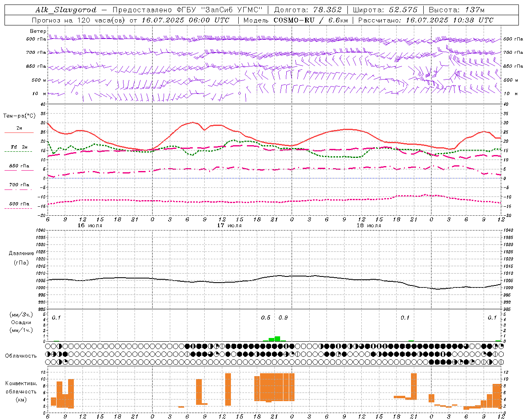
Task: Click the 'Давление' pressure panel label
Action: [21, 253]
